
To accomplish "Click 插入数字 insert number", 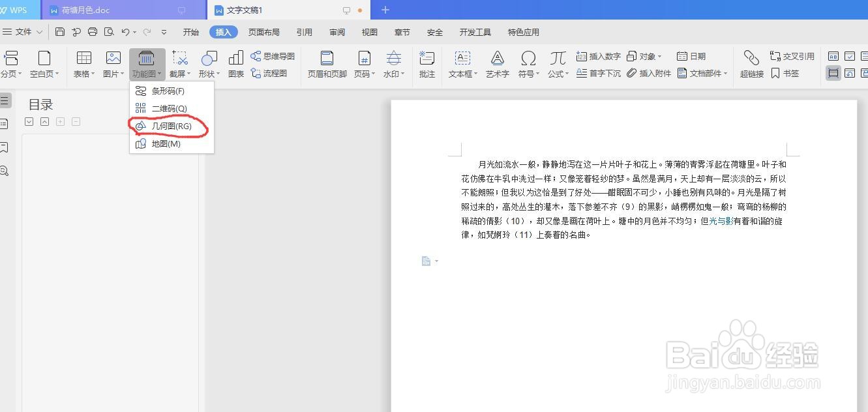I will (599, 56).
